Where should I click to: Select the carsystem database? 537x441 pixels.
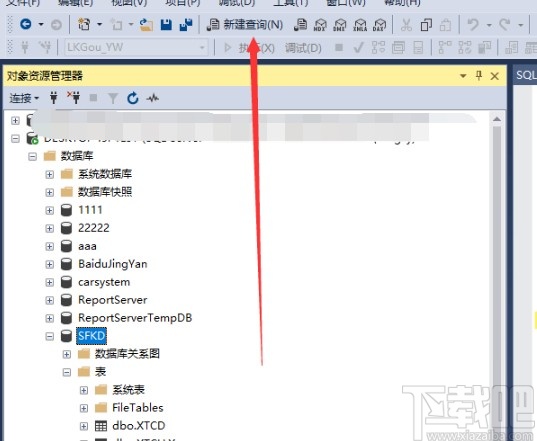click(x=104, y=282)
